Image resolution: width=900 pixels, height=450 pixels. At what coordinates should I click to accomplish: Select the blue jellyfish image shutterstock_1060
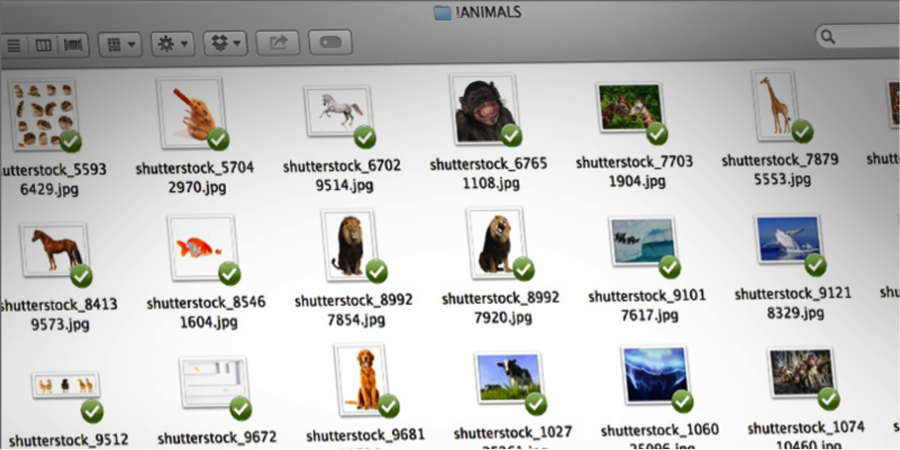point(655,375)
